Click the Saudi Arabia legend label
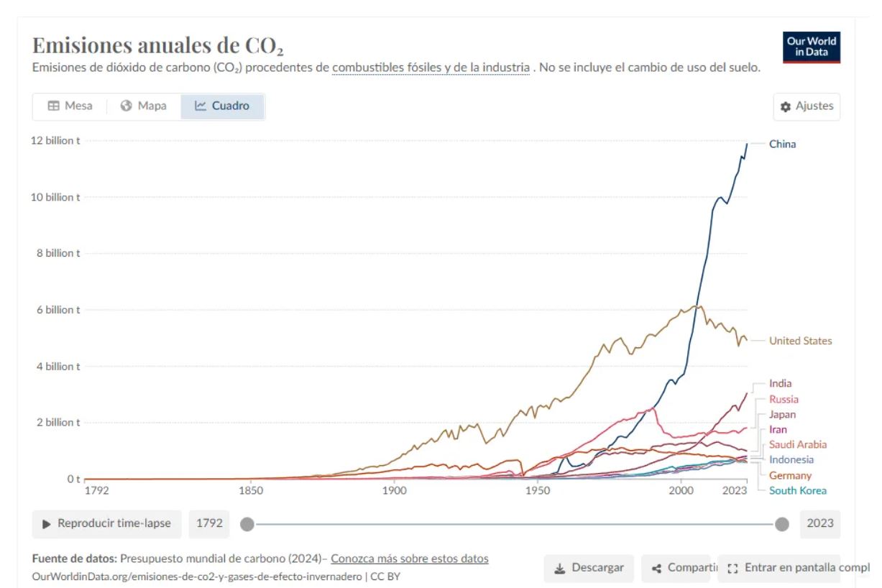Viewport: 882px width, 588px height. point(797,445)
